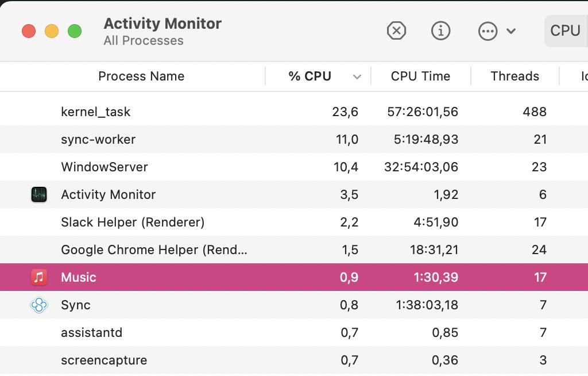Switch to the CPU tab
588x376 pixels.
[x=565, y=31]
